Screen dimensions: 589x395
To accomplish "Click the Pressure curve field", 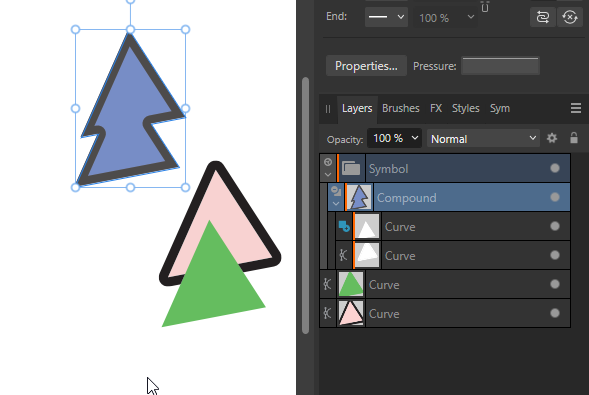I will point(500,66).
